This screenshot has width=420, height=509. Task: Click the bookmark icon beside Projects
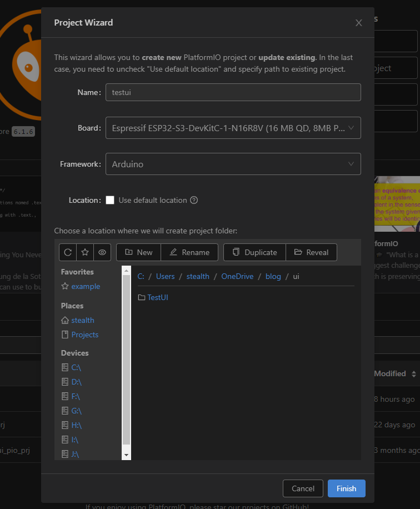[65, 335]
